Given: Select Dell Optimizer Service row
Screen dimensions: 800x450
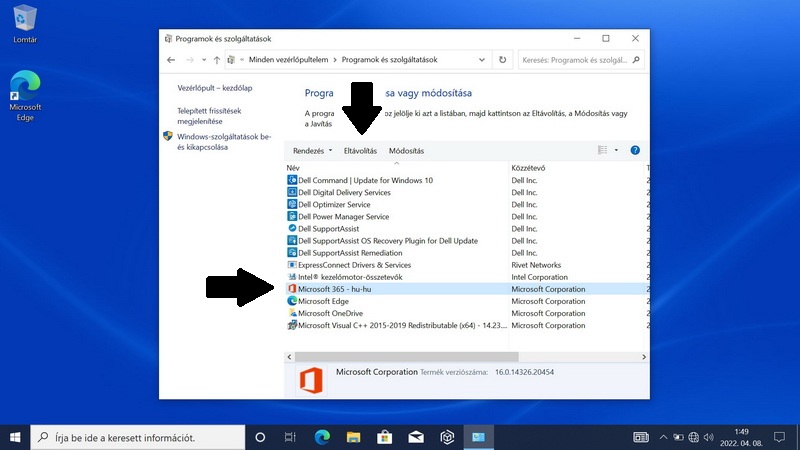Looking at the screenshot, I should click(x=467, y=204).
